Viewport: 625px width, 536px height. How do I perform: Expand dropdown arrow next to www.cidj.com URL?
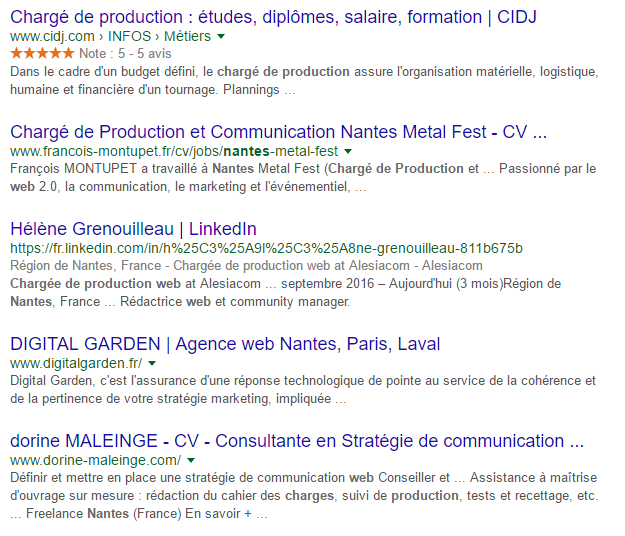pyautogui.click(x=221, y=37)
